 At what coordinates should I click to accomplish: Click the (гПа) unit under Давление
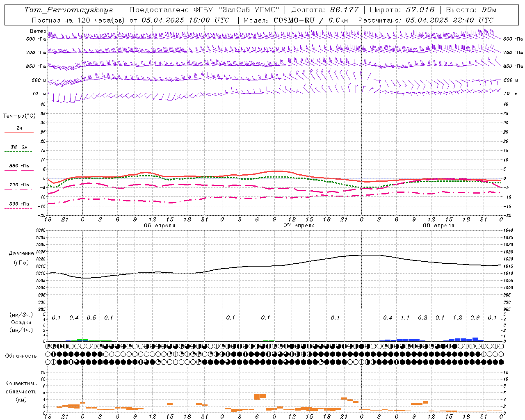coord(21,263)
